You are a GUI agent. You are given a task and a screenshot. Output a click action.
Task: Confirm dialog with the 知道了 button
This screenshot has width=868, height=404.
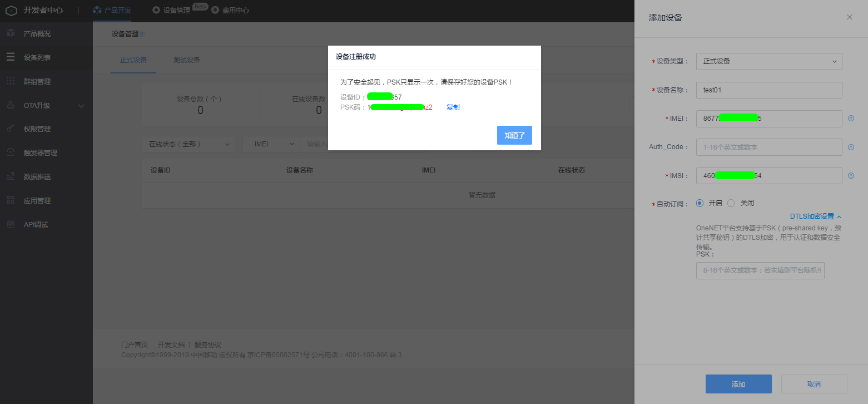point(514,135)
